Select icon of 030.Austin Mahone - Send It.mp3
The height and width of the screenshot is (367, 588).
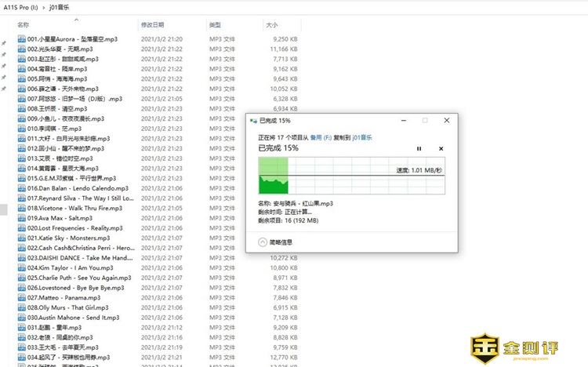coord(21,318)
